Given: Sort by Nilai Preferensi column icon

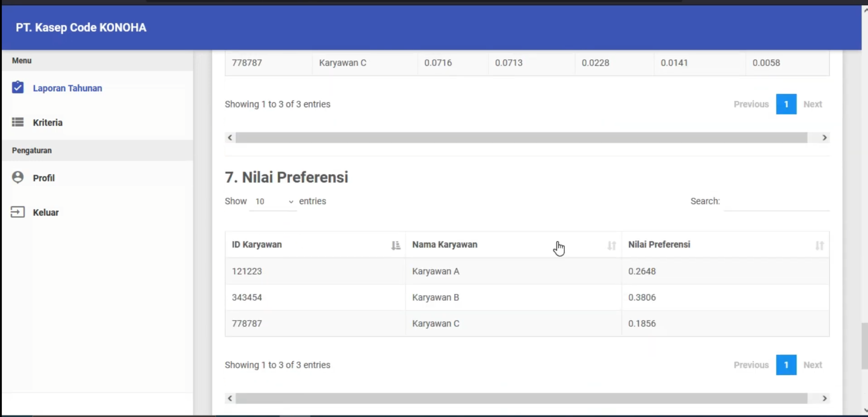Looking at the screenshot, I should point(819,245).
